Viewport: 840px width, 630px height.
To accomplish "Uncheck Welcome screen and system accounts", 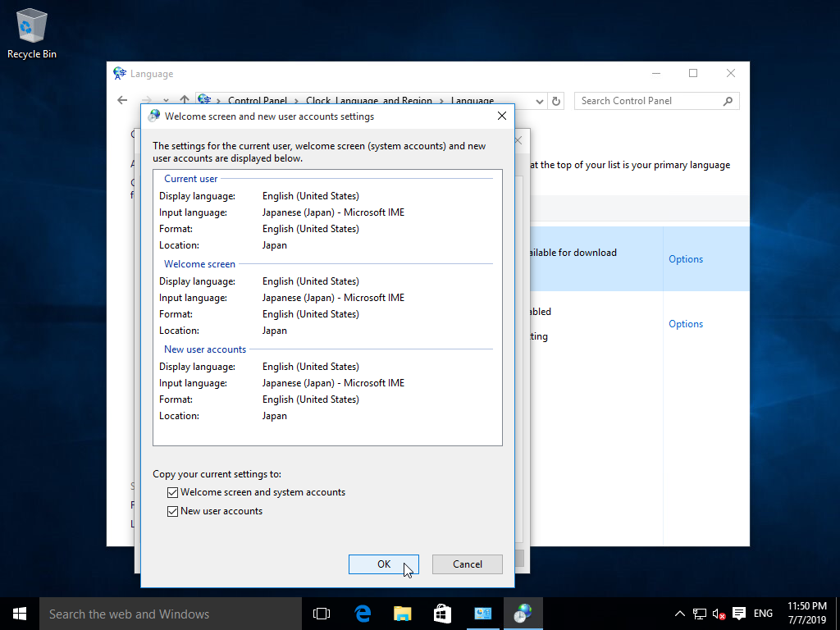I will coord(172,492).
